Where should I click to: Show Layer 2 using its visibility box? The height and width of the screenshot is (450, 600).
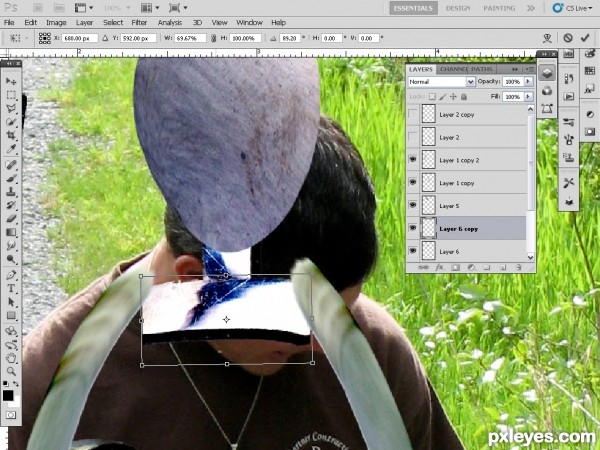(x=413, y=137)
